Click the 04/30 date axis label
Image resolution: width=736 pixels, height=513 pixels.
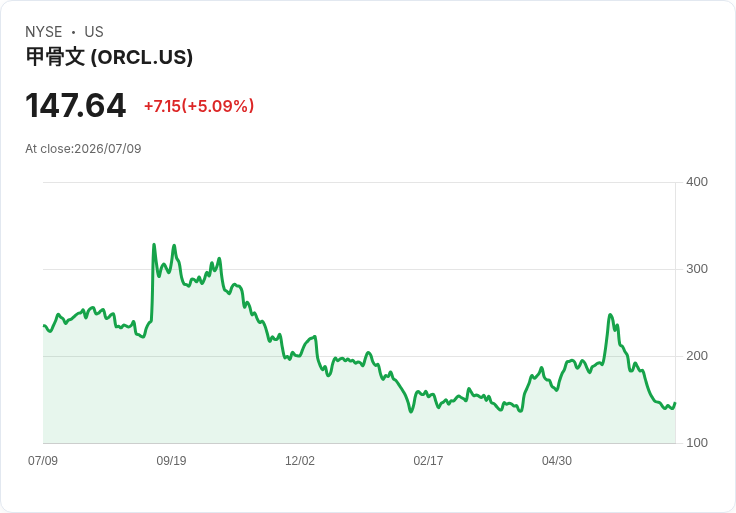[557, 460]
